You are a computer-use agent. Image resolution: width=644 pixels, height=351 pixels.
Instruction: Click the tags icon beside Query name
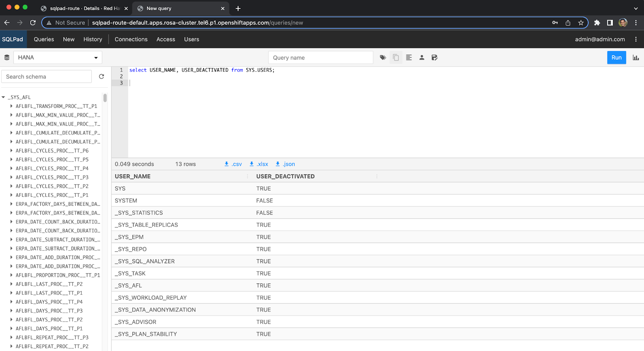click(x=383, y=58)
